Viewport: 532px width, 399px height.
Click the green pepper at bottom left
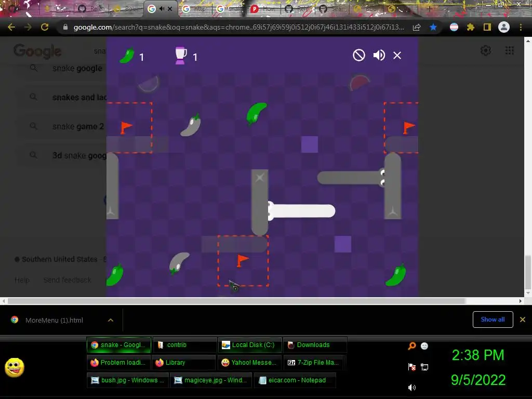pos(115,275)
